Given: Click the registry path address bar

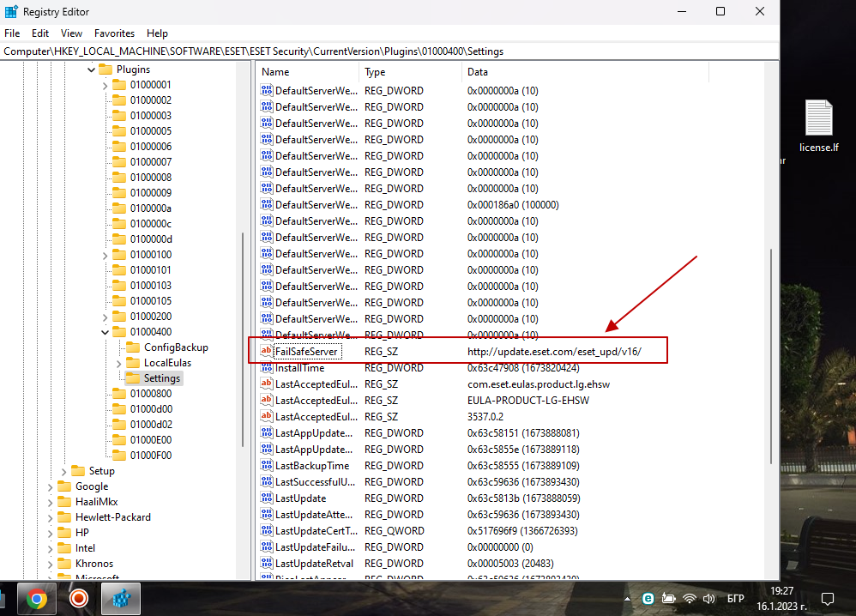Looking at the screenshot, I should (389, 51).
